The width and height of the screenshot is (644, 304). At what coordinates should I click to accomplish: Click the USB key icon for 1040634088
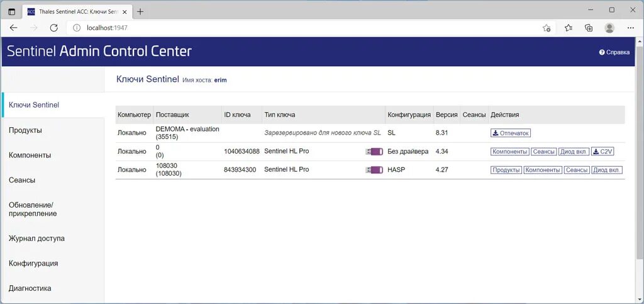coord(374,152)
